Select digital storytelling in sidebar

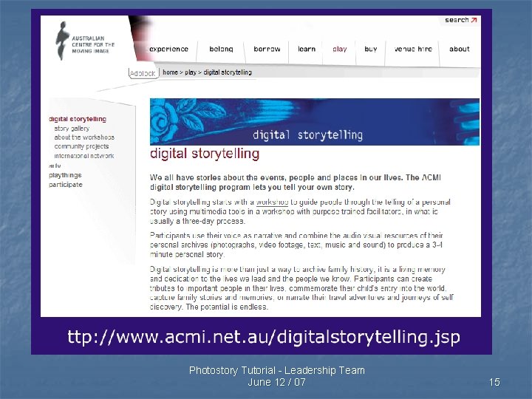[x=78, y=119]
